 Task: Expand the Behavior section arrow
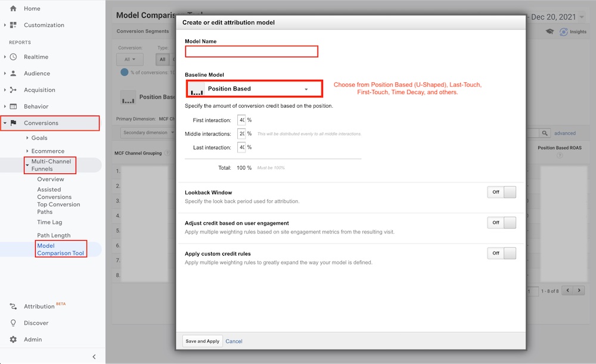5,107
